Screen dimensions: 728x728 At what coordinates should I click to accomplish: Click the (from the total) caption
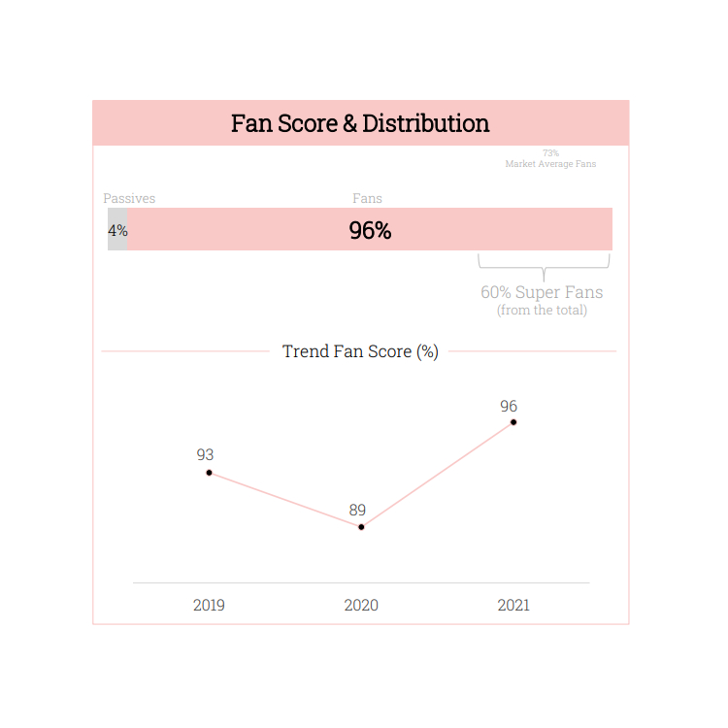(x=542, y=310)
